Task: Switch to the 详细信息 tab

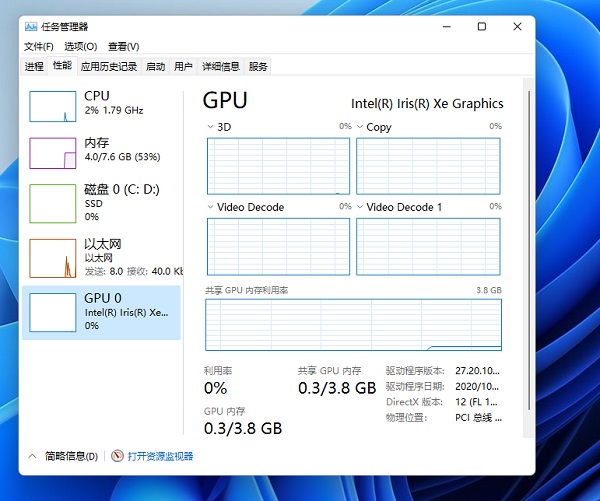Action: 220,66
